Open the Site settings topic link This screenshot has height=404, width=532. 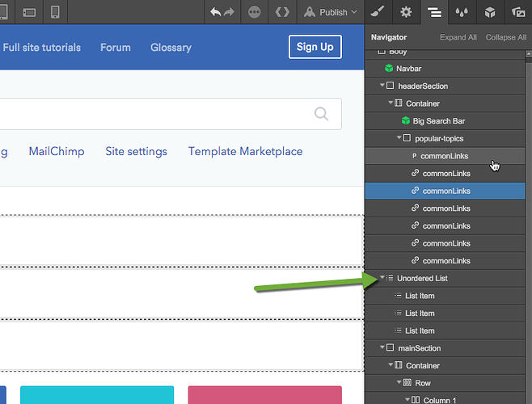136,152
